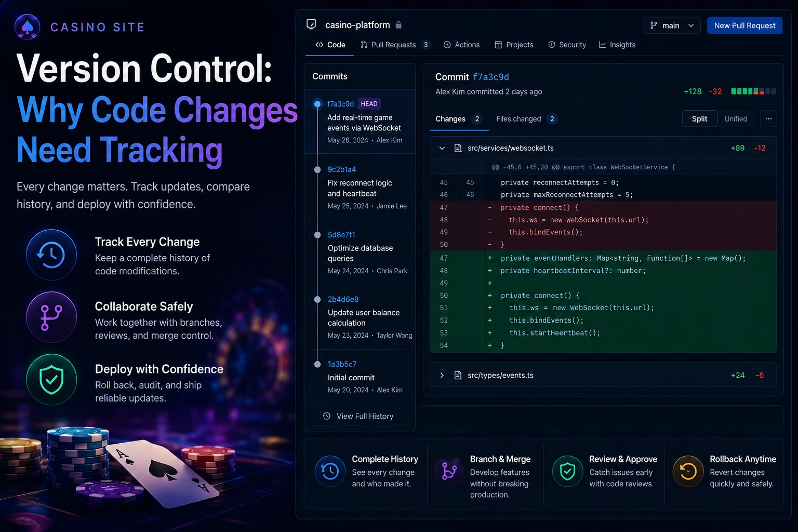Screen dimensions: 798x532
Task: Click the src/types/events.ts file name
Action: tap(500, 375)
